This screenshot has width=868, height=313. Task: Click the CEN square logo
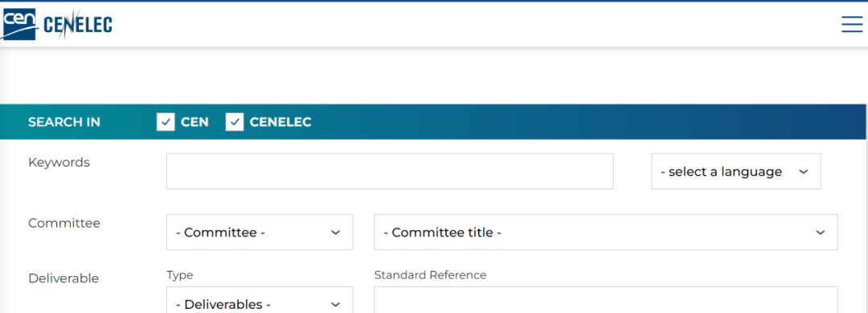click(x=18, y=24)
